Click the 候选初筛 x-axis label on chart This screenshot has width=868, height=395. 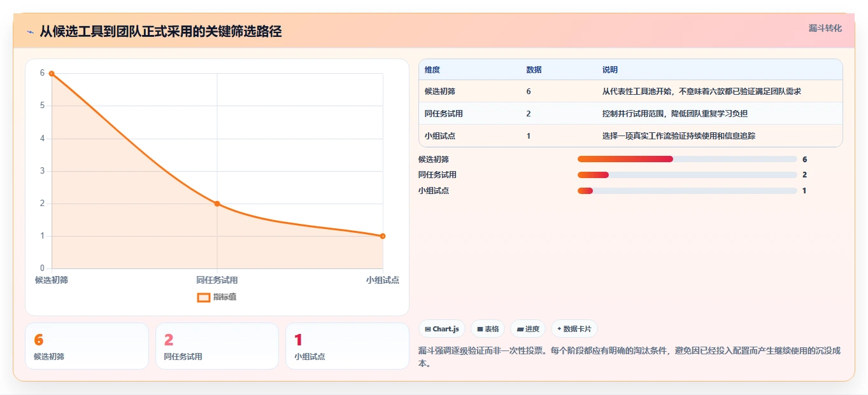[x=52, y=280]
